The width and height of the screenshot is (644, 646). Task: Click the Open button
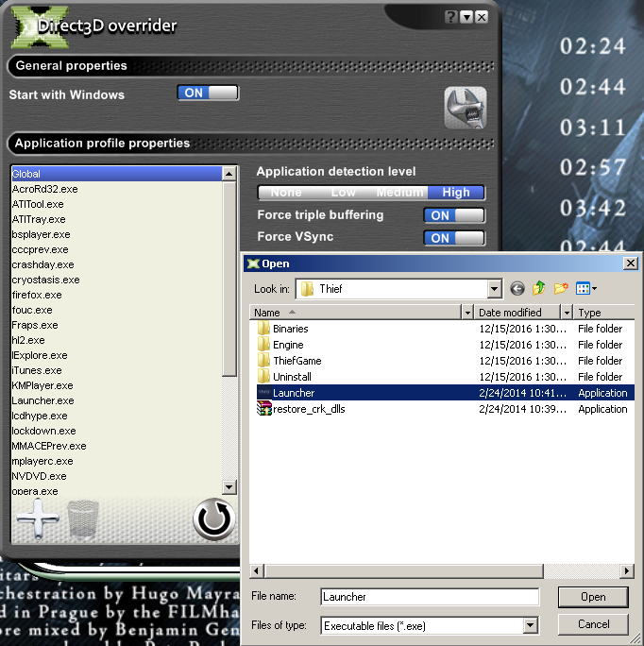pyautogui.click(x=593, y=597)
